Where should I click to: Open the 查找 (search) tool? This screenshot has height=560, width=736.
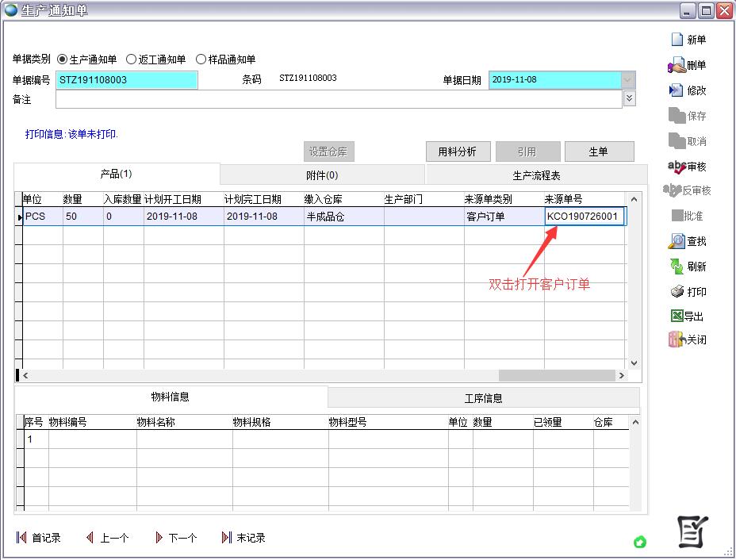[677, 241]
